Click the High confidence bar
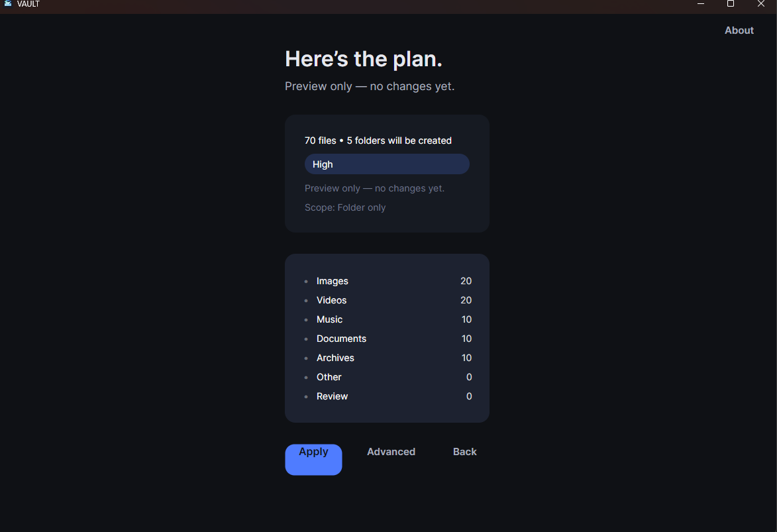 coord(387,164)
